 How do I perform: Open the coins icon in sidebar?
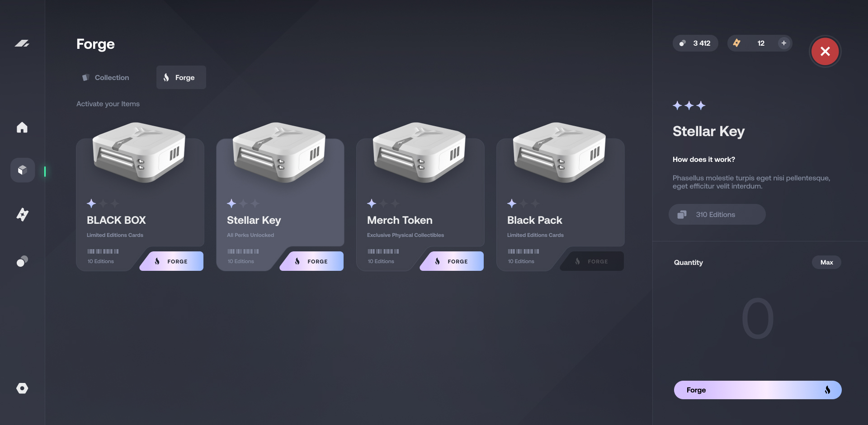[x=22, y=261]
